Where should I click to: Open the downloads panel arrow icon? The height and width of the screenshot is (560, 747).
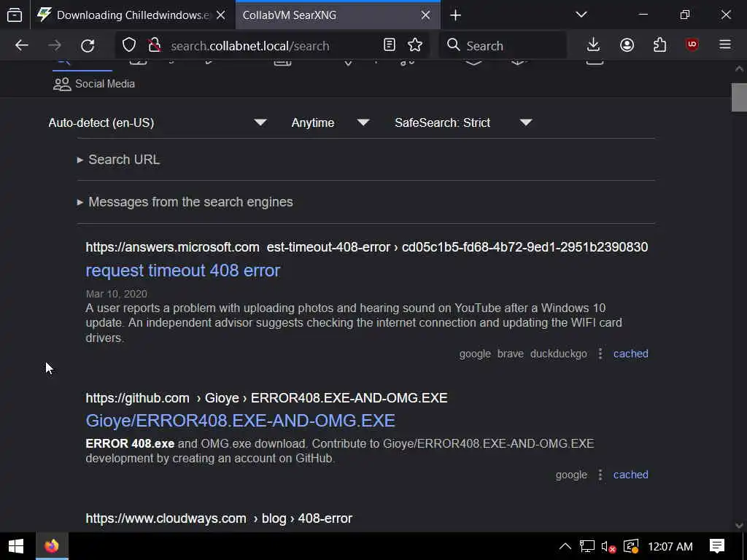tap(593, 45)
